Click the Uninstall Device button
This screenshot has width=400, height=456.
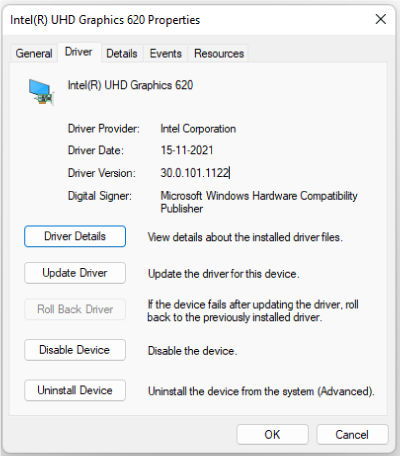pyautogui.click(x=75, y=390)
